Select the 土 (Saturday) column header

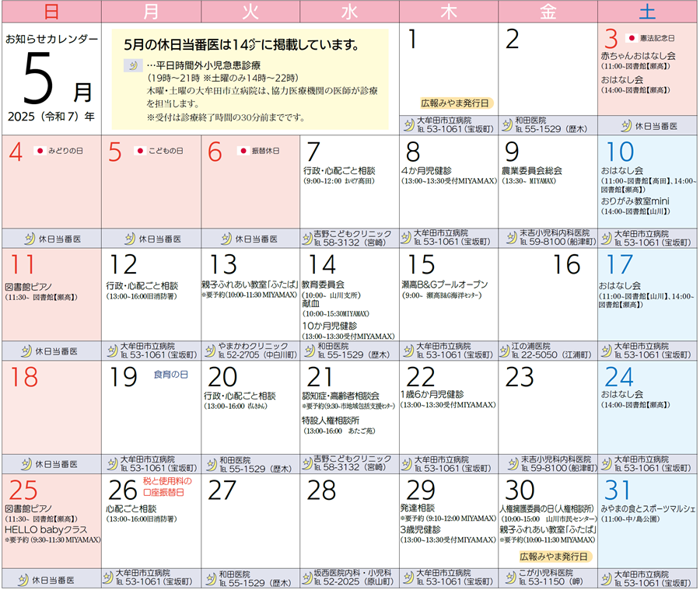[x=647, y=11]
